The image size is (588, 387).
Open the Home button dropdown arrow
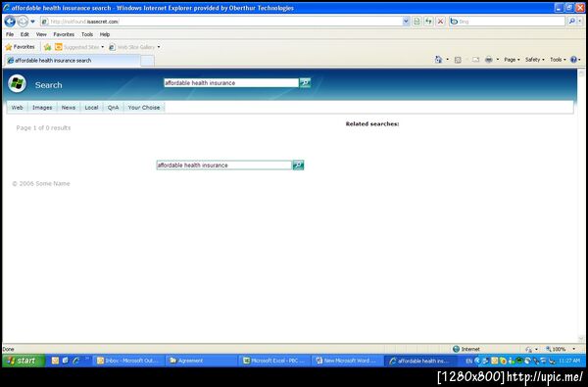point(448,59)
